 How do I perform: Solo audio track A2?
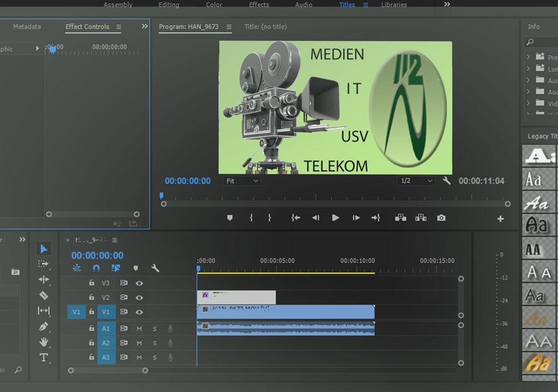[x=155, y=343]
